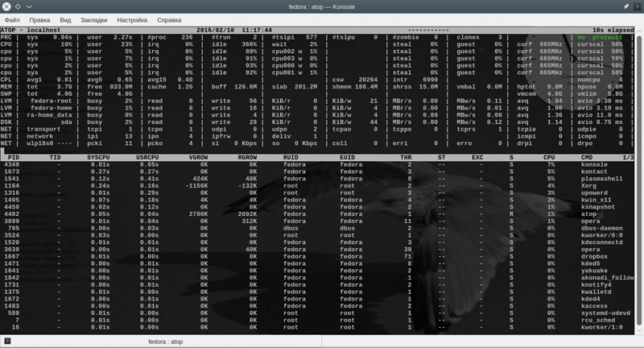
Task: Click the Konsole vertical scrollbar
Action: [639, 180]
